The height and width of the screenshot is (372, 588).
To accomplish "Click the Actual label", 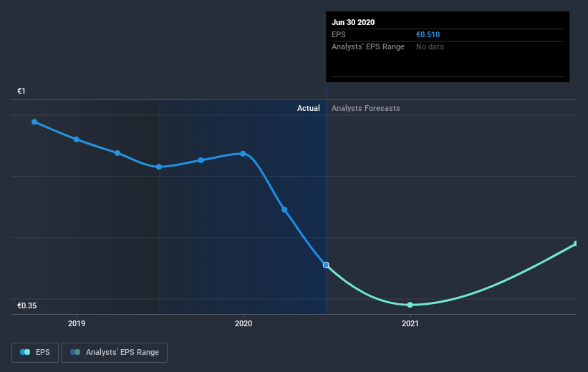I will click(308, 108).
